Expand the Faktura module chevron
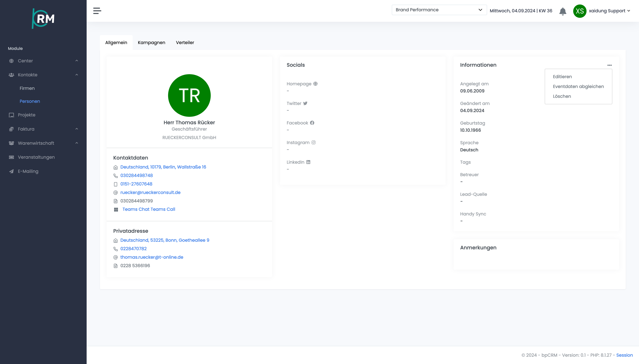Screen dimensions: 639x364 click(x=77, y=129)
